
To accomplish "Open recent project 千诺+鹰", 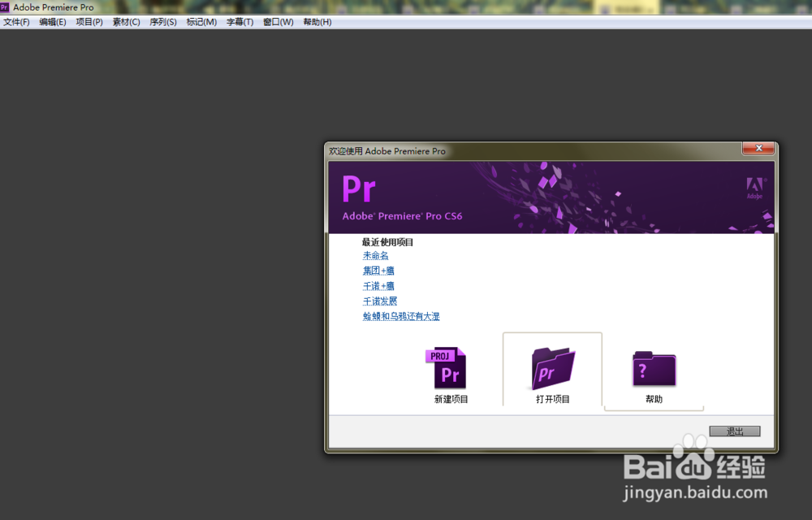I will click(x=378, y=286).
